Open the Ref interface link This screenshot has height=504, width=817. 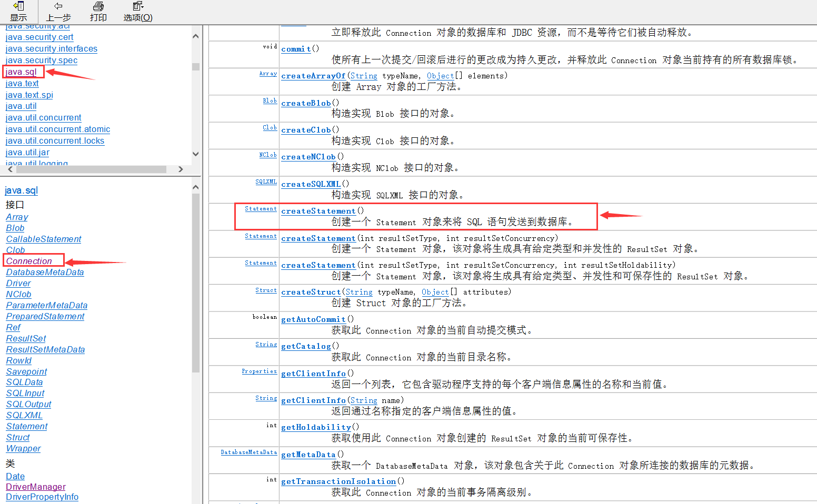click(13, 328)
